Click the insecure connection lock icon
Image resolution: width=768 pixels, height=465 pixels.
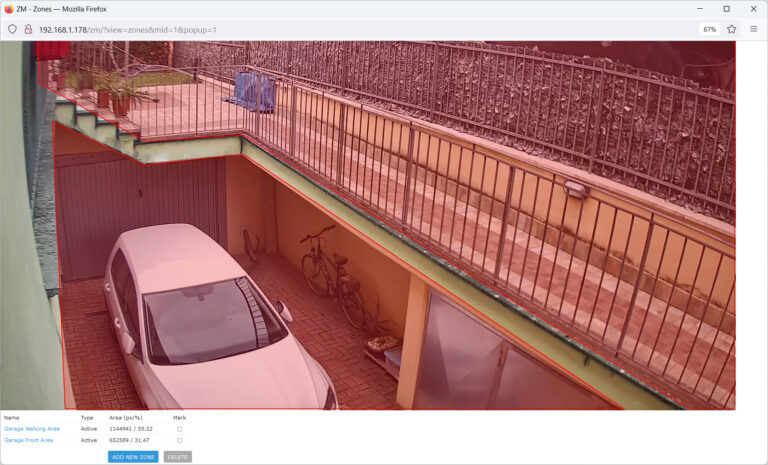click(x=28, y=29)
